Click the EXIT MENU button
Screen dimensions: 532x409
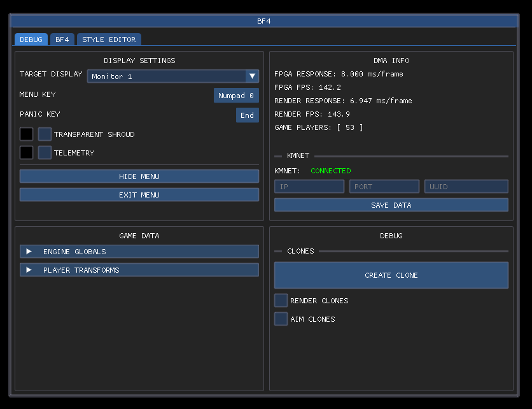[x=139, y=195]
